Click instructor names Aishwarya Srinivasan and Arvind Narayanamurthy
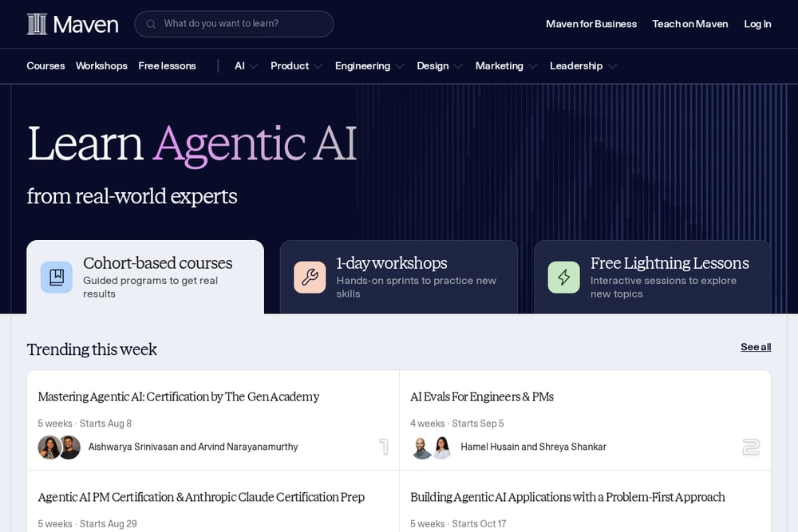The width and height of the screenshot is (798, 532). (x=193, y=447)
